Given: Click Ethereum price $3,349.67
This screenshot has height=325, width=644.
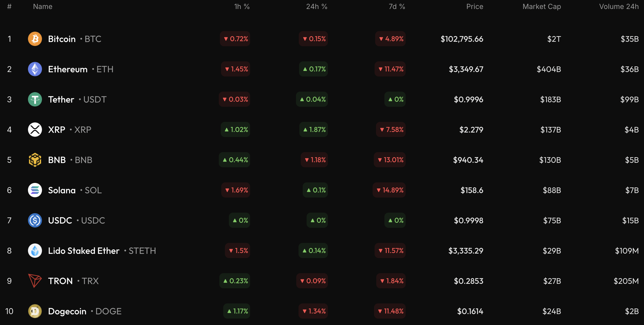Looking at the screenshot, I should click(x=466, y=69).
